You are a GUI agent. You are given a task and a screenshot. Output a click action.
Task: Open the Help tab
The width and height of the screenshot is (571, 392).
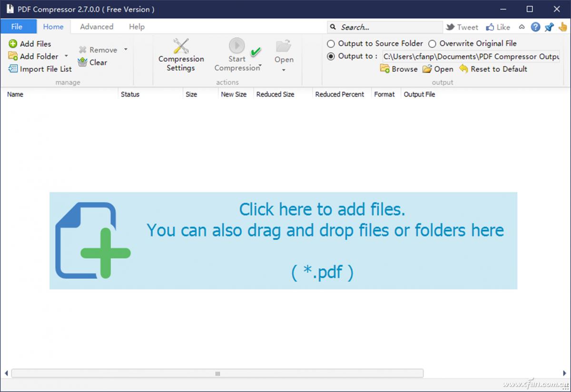(137, 27)
